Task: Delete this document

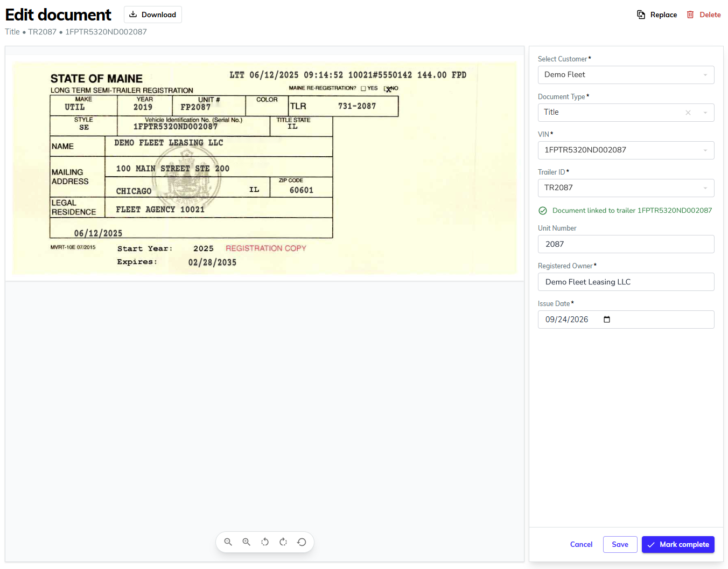Action: pos(704,15)
